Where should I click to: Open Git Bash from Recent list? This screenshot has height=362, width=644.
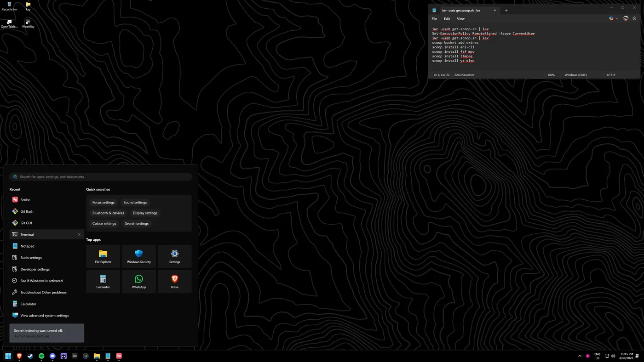[x=46, y=211]
